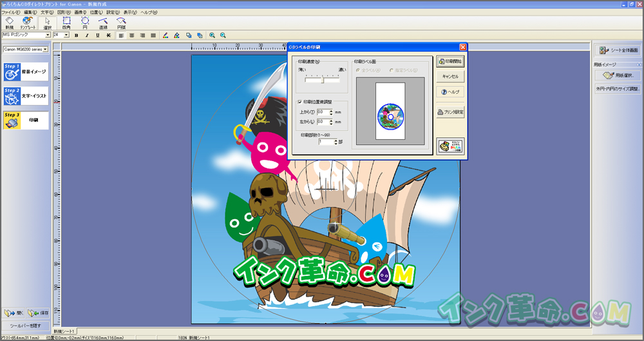Click the キャンセル button in print dialog
Image resolution: width=644 pixels, height=341 pixels.
pos(450,77)
